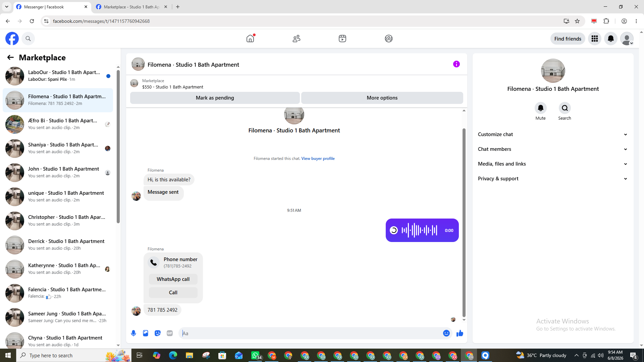This screenshot has height=362, width=644.
Task: Open Sameer Jung conversation
Action: coord(58,317)
